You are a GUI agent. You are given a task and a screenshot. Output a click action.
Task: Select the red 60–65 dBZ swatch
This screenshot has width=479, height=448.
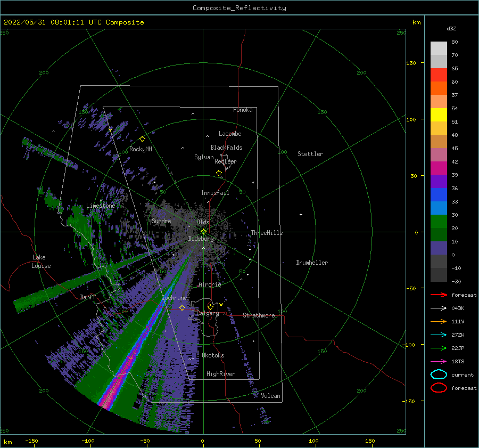[x=439, y=75]
